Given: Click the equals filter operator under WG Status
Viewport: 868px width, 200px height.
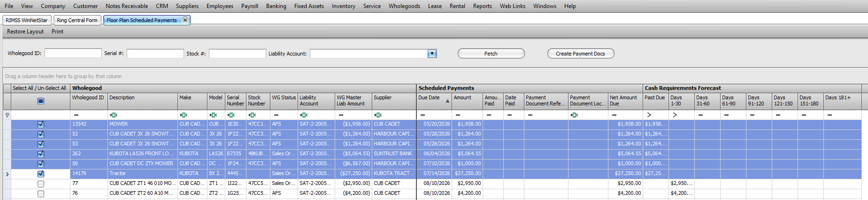Looking at the screenshot, I should [276, 115].
